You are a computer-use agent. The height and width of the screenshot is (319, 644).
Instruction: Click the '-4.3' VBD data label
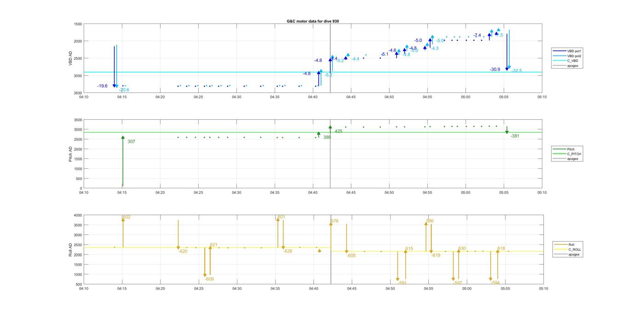[x=435, y=48]
